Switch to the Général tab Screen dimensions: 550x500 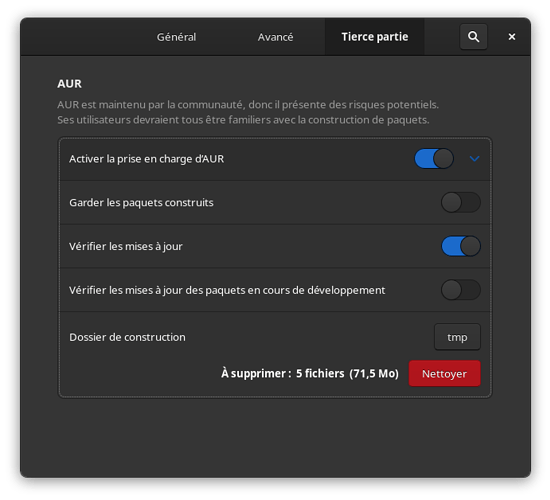click(176, 37)
